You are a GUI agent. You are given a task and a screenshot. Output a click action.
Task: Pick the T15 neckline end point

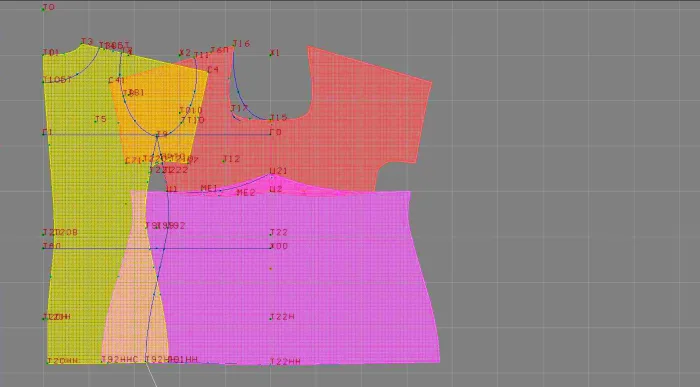pyautogui.click(x=271, y=120)
